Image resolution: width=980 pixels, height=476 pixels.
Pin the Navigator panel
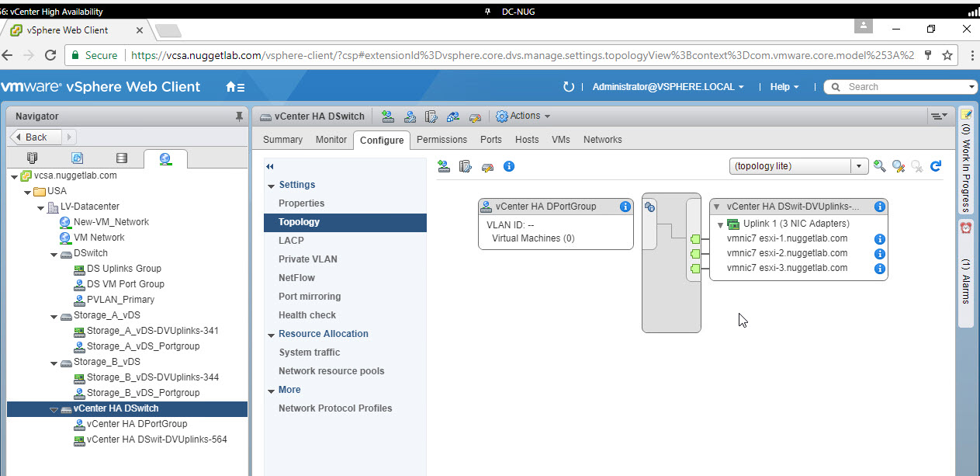(x=239, y=116)
